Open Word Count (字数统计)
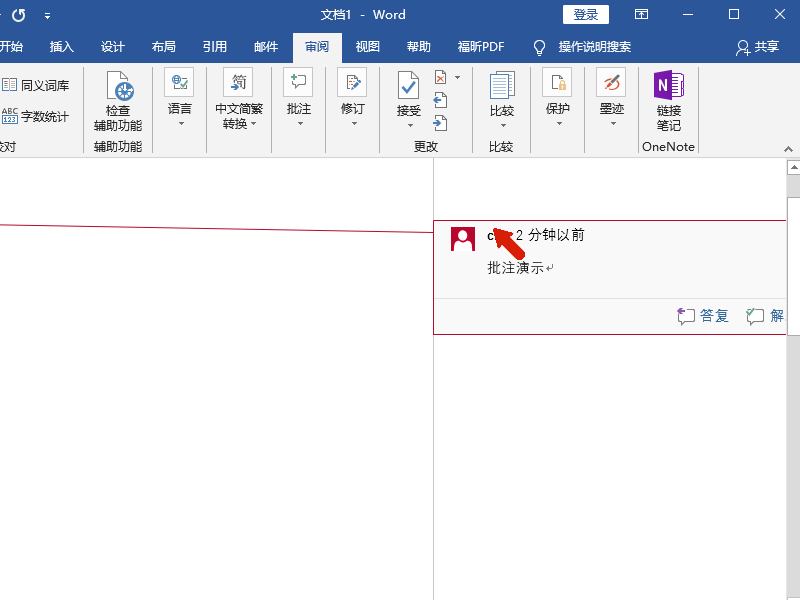 [35, 116]
